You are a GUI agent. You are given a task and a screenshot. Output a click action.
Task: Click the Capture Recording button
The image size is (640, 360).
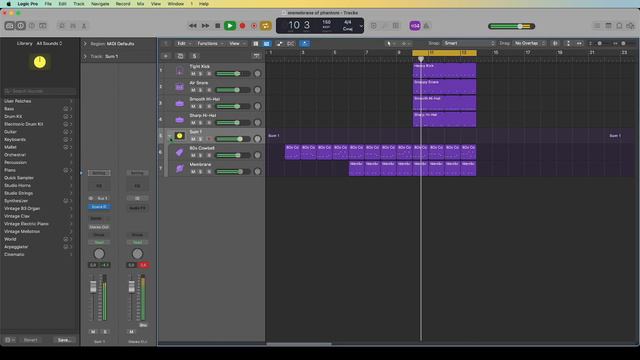[254, 26]
